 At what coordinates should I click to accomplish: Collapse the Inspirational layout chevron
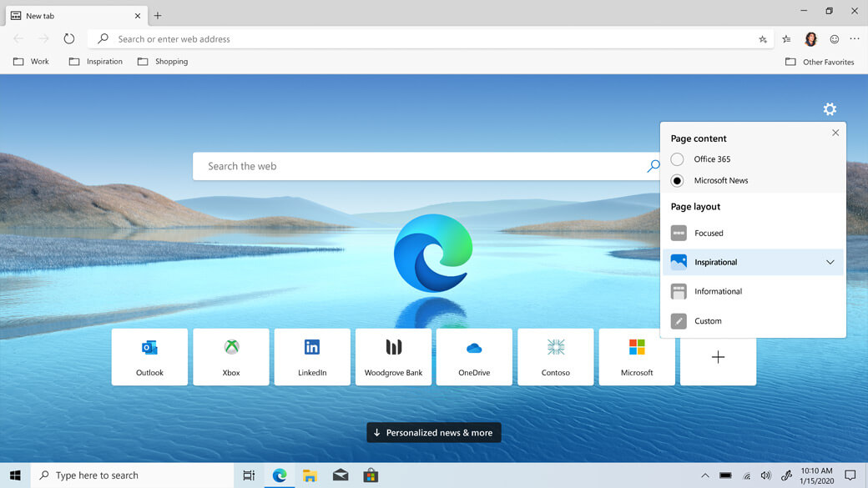pyautogui.click(x=830, y=262)
